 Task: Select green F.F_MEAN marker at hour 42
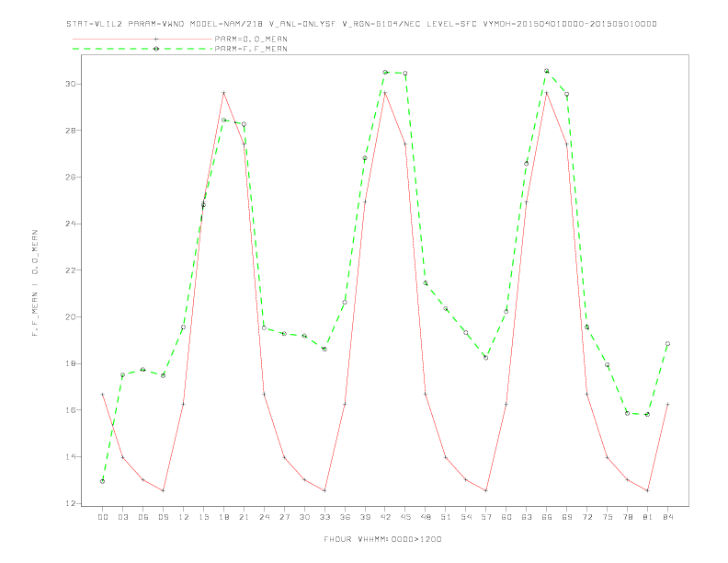(385, 72)
